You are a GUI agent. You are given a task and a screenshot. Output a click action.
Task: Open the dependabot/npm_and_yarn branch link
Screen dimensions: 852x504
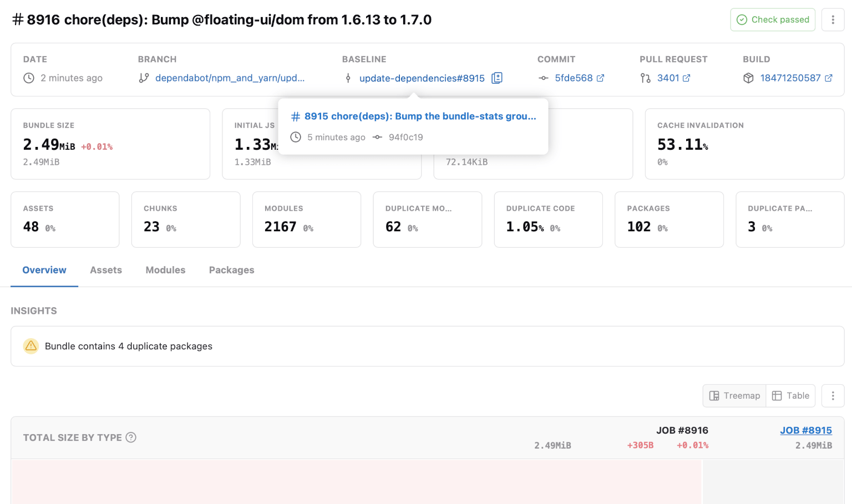230,78
